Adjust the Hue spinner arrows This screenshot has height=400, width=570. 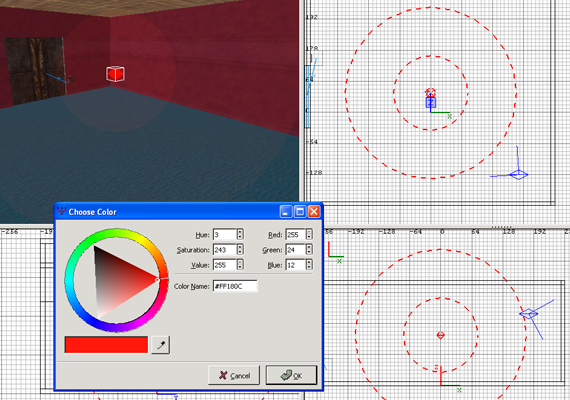tap(240, 235)
